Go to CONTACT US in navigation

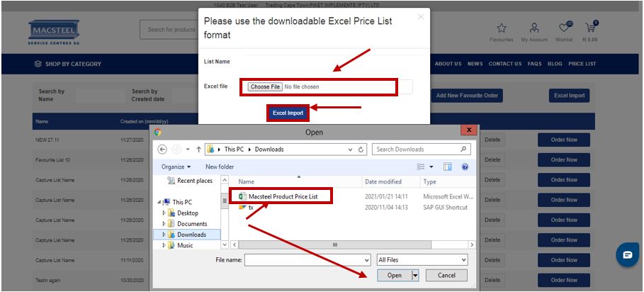pos(504,64)
